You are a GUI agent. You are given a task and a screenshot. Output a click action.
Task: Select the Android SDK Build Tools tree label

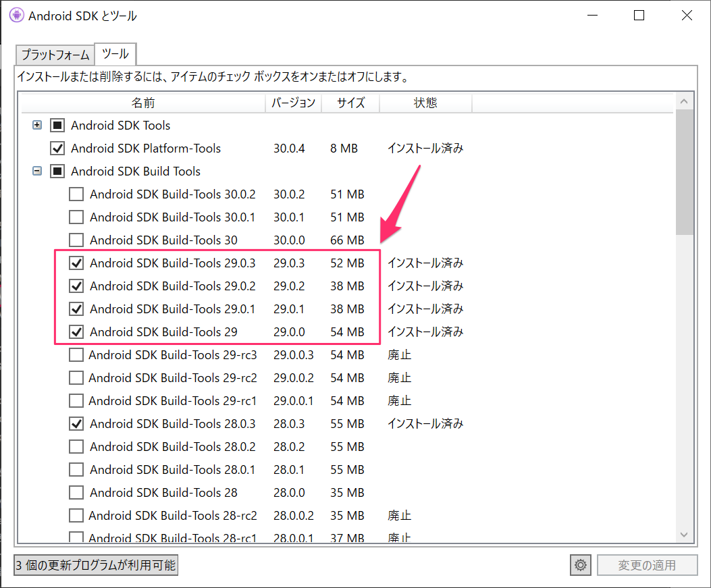(136, 171)
